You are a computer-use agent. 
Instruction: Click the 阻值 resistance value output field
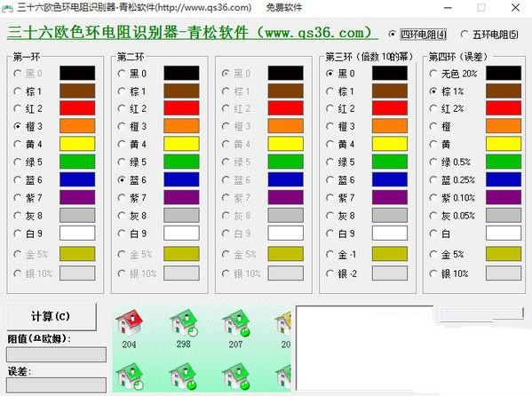(56, 354)
